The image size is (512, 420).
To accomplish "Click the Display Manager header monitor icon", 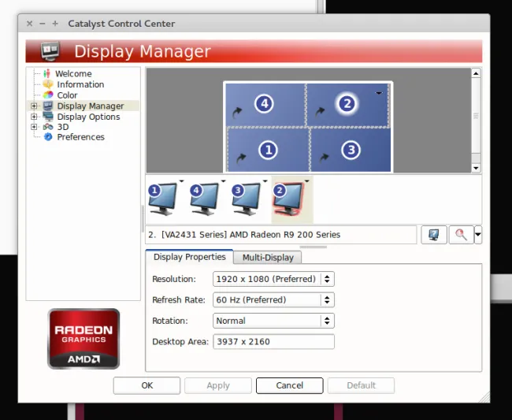I will pyautogui.click(x=50, y=51).
